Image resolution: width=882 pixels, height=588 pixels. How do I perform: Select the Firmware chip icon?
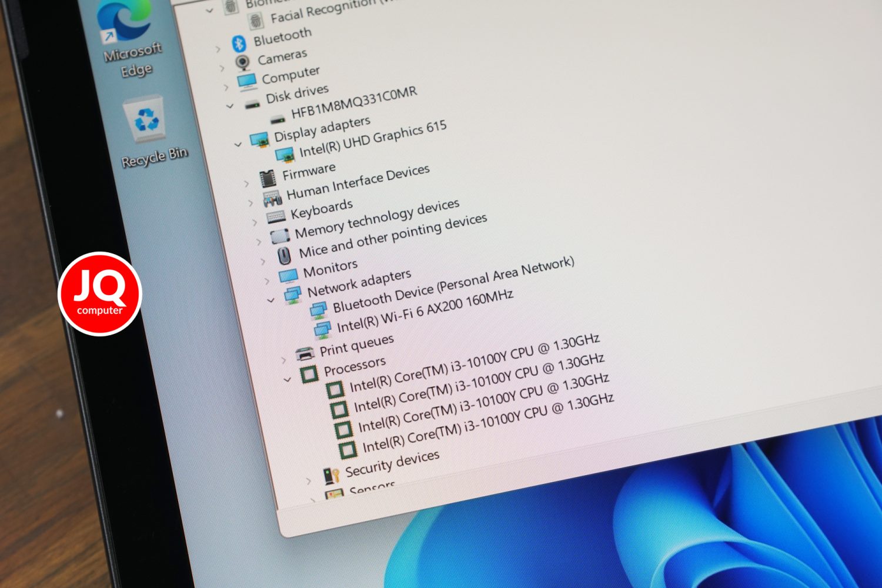(268, 177)
